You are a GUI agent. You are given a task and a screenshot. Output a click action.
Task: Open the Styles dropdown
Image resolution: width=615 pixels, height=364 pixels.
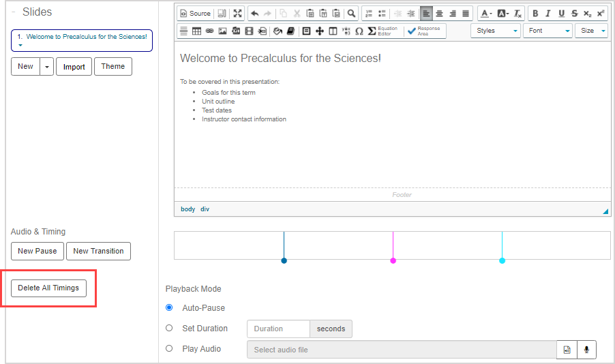tap(495, 31)
